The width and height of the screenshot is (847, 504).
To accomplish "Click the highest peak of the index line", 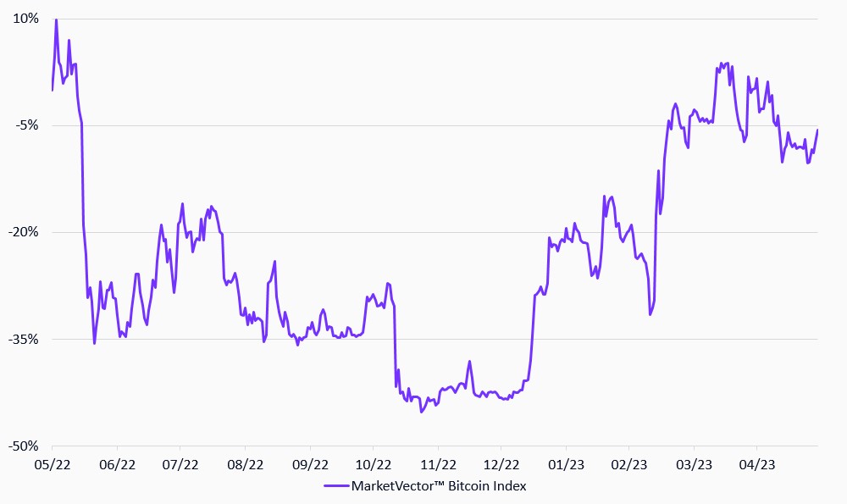I will coord(56,19).
